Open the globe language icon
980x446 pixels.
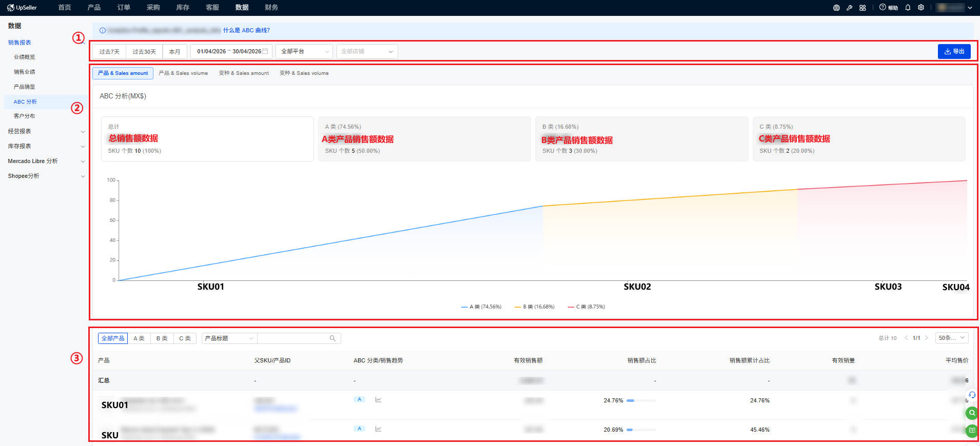pyautogui.click(x=836, y=8)
